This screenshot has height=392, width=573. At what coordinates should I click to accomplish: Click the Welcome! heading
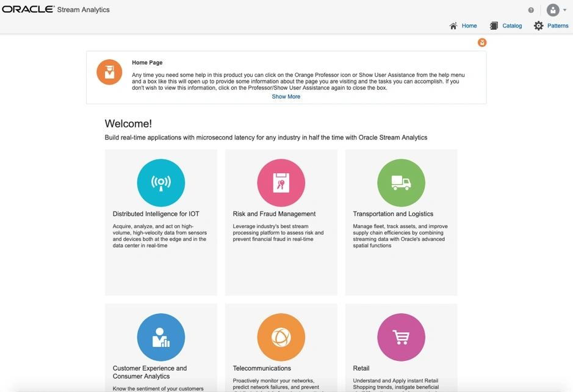128,124
